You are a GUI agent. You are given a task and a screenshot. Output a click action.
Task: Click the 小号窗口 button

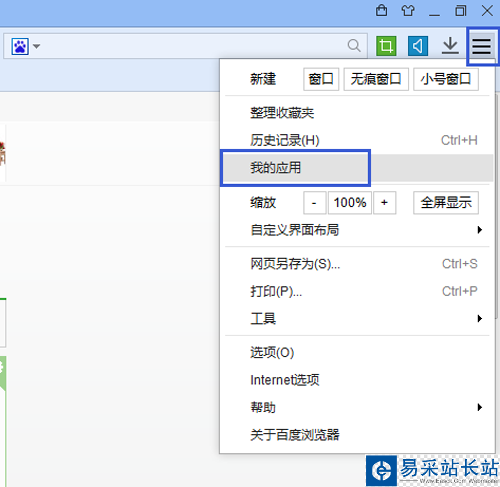click(446, 79)
